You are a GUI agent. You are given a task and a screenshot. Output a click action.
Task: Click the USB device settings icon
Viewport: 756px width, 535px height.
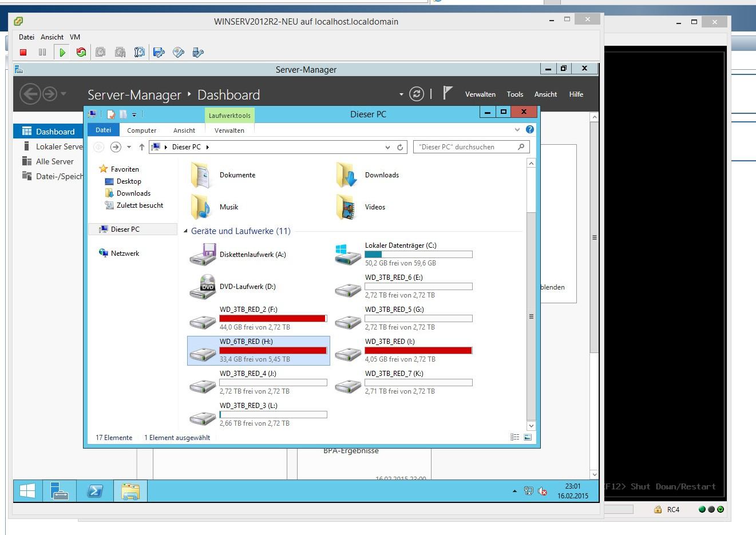point(198,53)
